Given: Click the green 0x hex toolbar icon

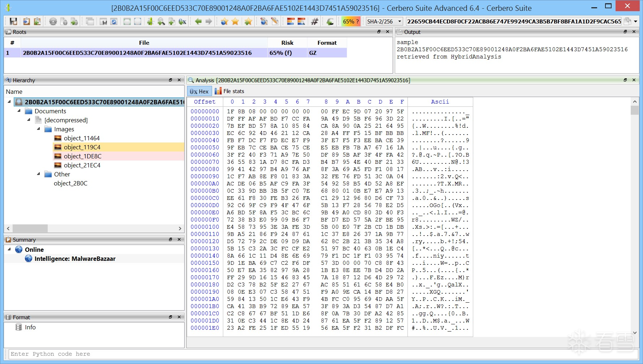Looking at the screenshot, I should click(x=182, y=22).
